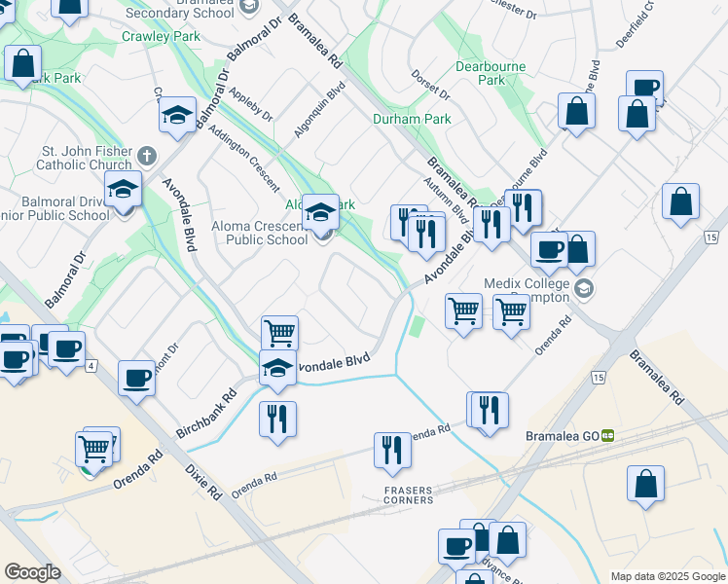Open the Google logo link

32,572
